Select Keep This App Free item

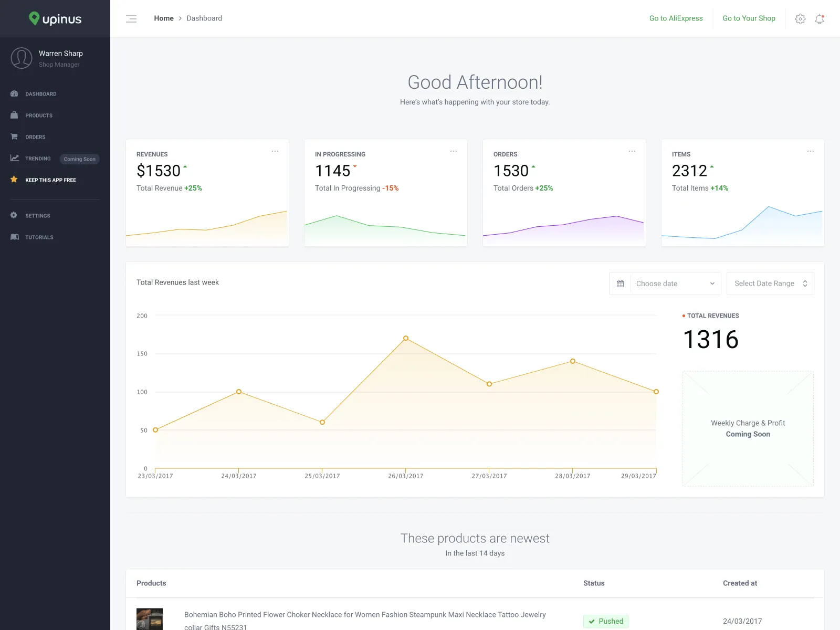pos(50,180)
